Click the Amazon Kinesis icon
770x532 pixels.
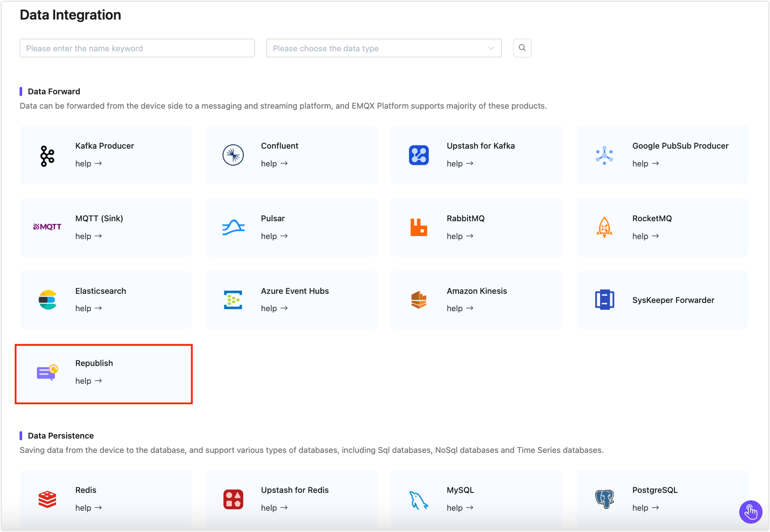[418, 300]
